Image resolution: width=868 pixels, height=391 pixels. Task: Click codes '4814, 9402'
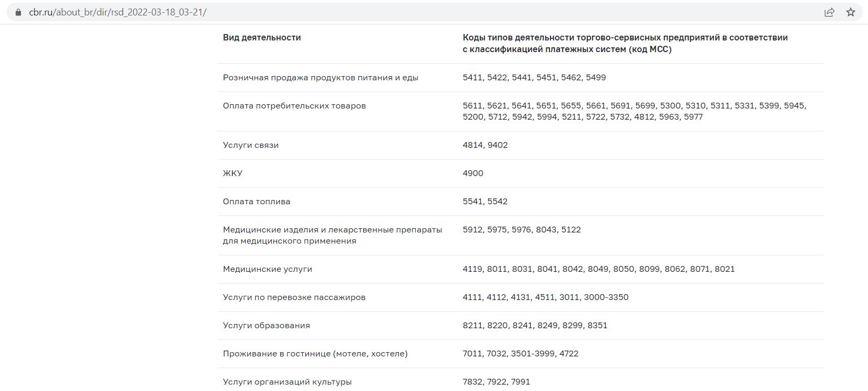point(485,145)
